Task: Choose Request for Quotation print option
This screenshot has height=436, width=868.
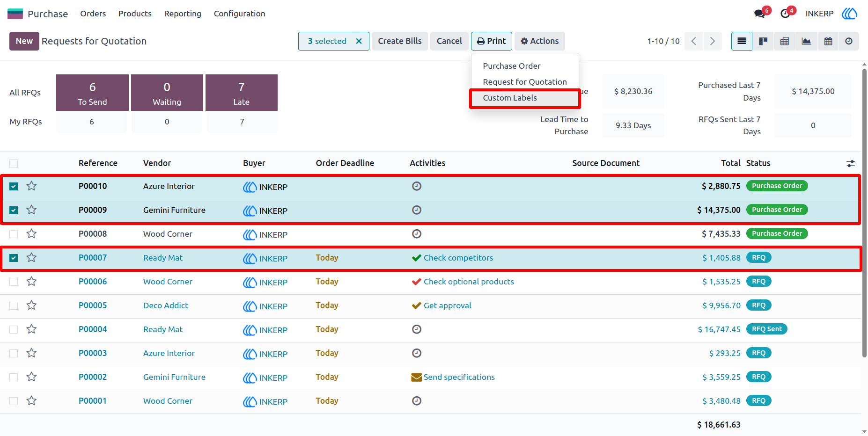Action: tap(525, 82)
